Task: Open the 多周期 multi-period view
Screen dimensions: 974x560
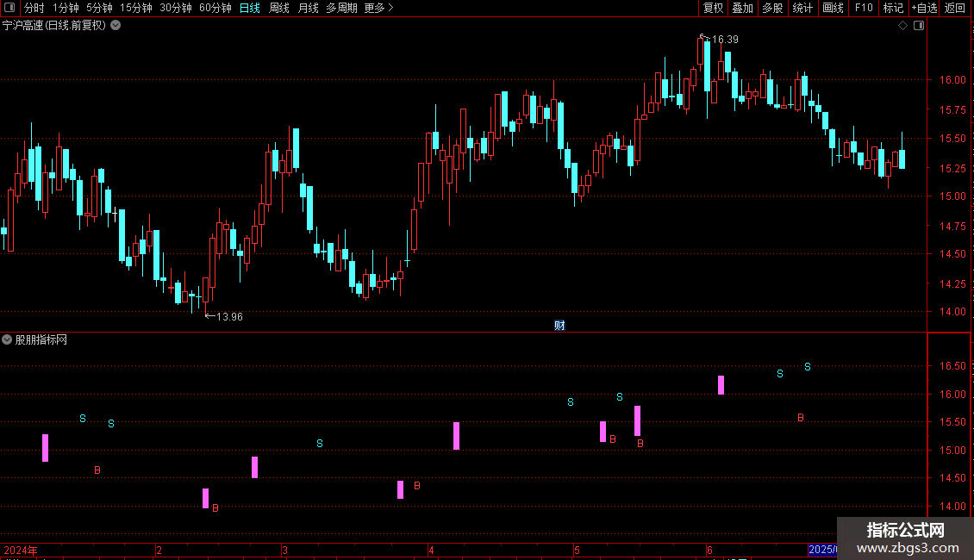Action: pos(341,8)
